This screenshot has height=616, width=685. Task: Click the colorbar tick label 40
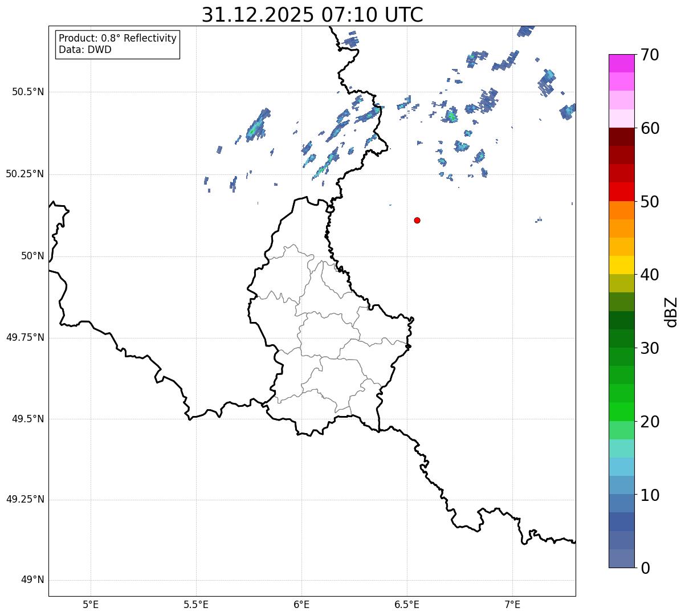point(650,275)
